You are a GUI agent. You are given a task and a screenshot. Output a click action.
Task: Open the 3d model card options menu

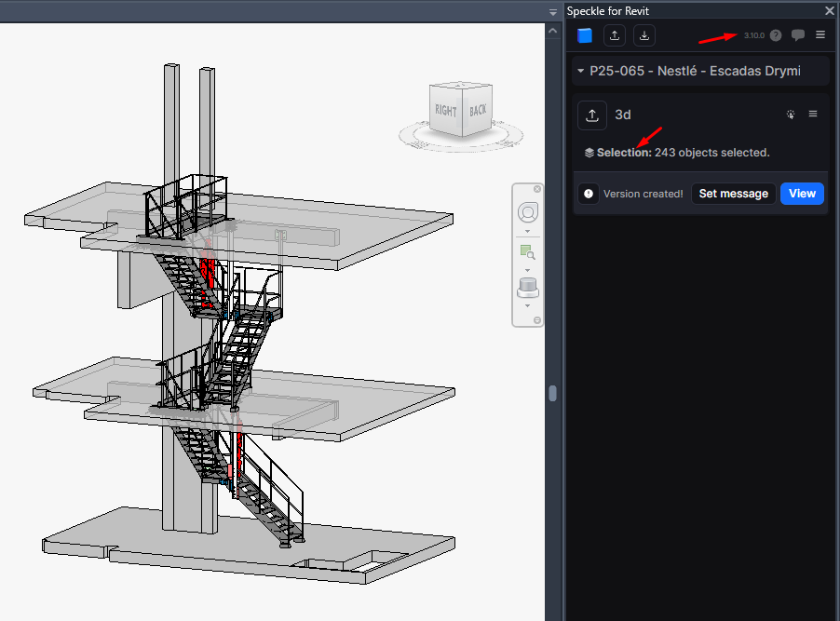(x=813, y=115)
